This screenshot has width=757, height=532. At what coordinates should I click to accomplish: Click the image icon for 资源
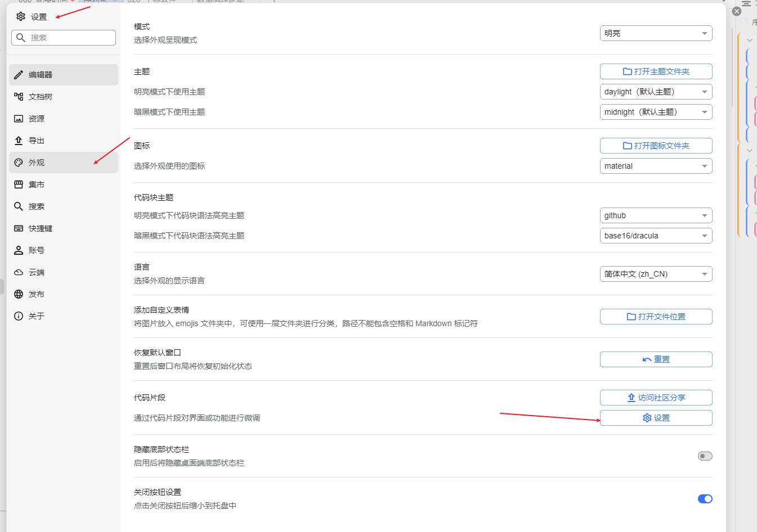pos(19,119)
